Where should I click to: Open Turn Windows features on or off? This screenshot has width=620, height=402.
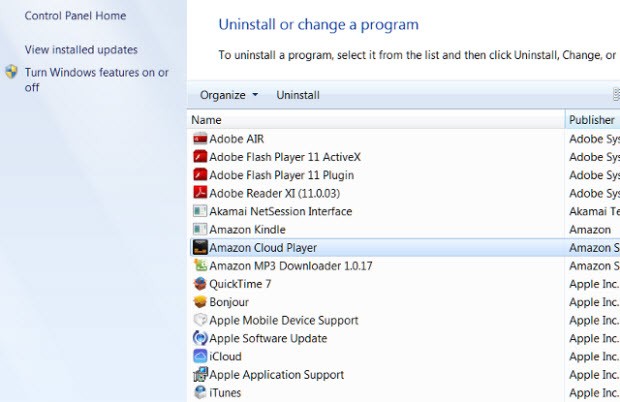[96, 80]
